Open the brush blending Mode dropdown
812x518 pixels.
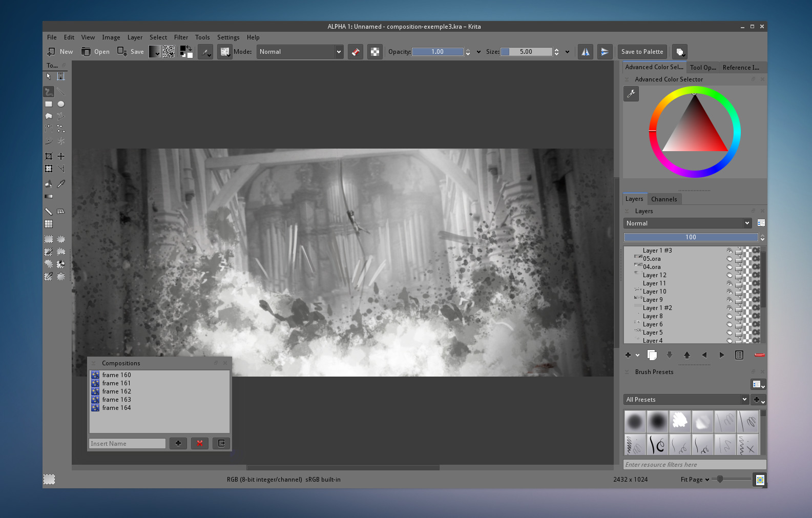[300, 52]
